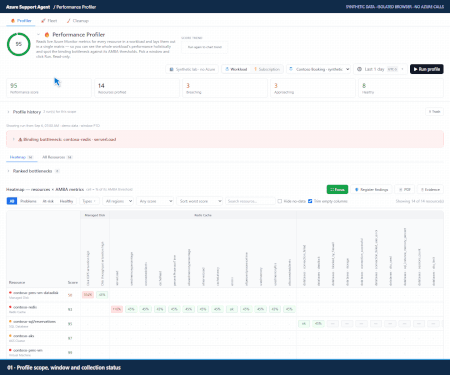Open the Sort worst score dropdown
450x375 pixels.
199,201
